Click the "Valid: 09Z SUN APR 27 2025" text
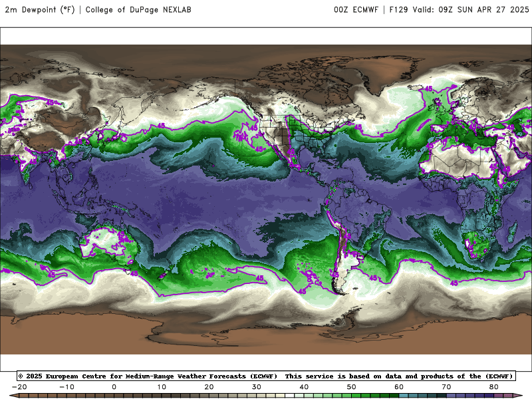The image size is (532, 399). [x=471, y=9]
